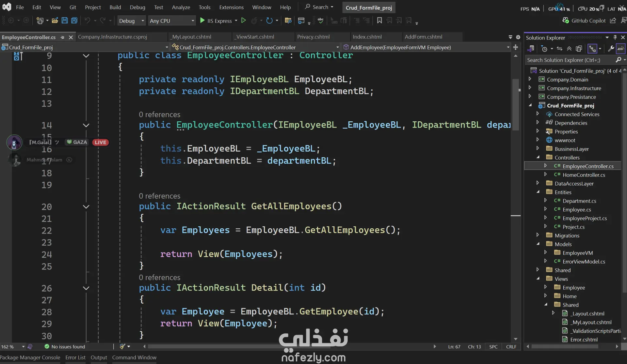Collapse all items in Solution Explorer
Image resolution: width=627 pixels, height=364 pixels.
click(x=569, y=49)
